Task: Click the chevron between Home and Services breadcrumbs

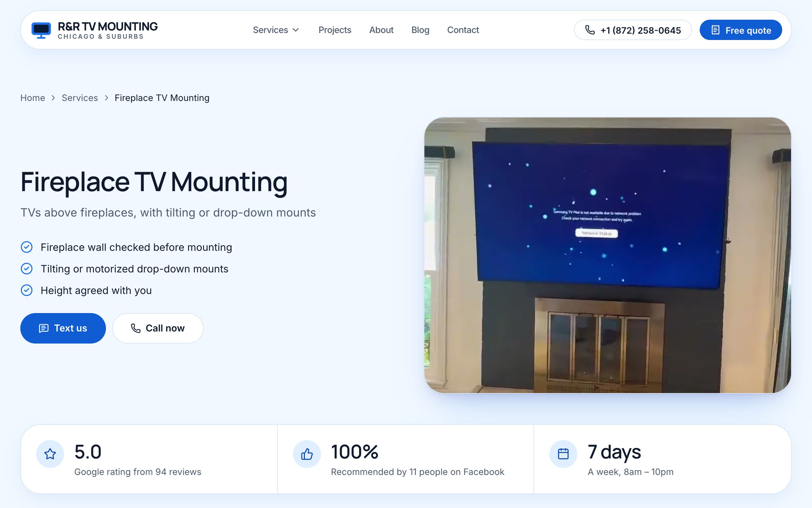Action: 53,98
